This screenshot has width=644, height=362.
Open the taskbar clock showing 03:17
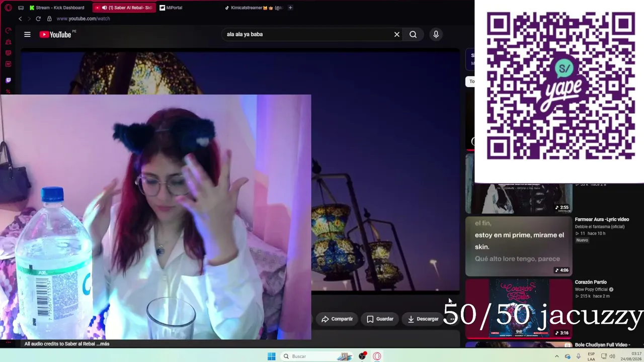(630, 356)
